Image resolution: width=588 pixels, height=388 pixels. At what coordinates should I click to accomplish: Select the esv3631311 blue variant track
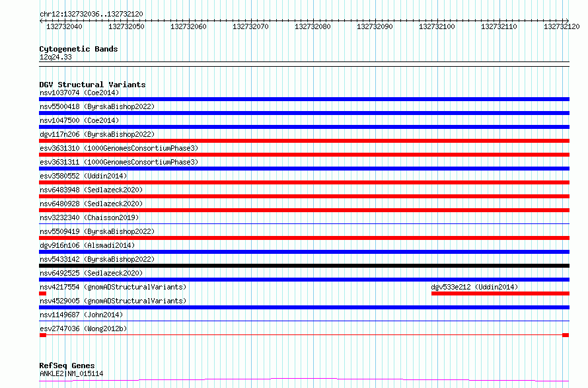(304, 169)
